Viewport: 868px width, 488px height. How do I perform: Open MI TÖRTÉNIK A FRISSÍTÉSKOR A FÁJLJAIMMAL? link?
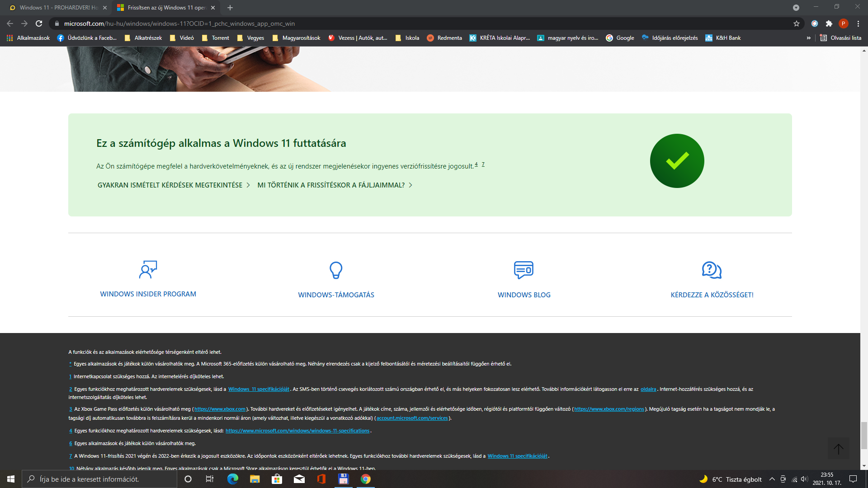[335, 185]
